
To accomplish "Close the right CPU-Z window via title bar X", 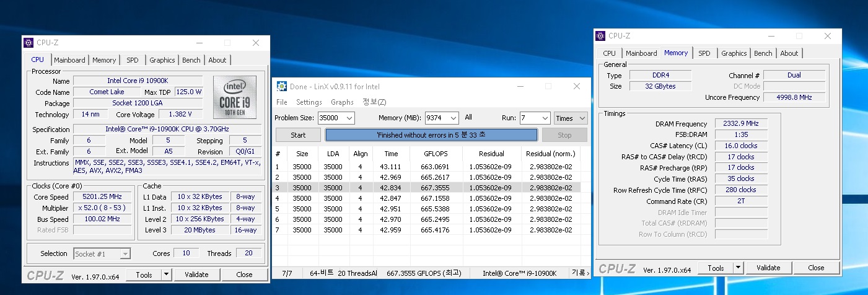I will click(x=828, y=36).
